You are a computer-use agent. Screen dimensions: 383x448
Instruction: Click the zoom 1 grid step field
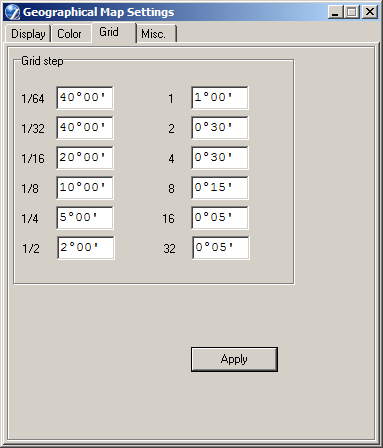(x=220, y=98)
